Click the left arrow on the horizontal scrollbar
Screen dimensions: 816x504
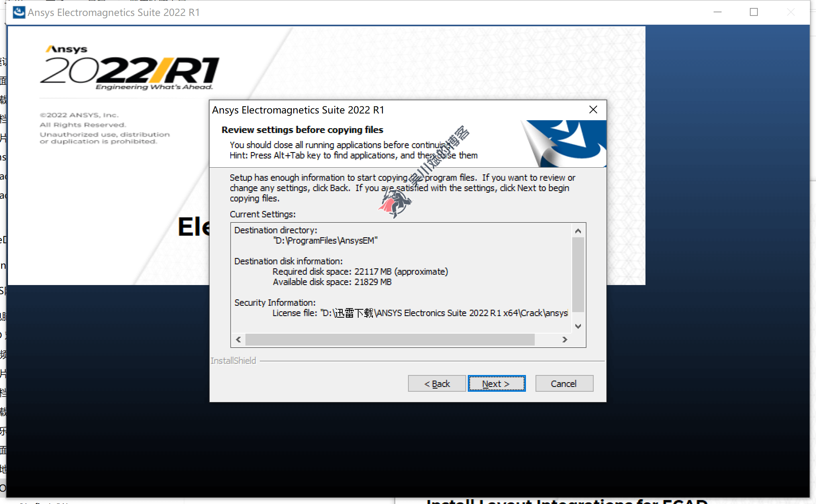[x=238, y=340]
